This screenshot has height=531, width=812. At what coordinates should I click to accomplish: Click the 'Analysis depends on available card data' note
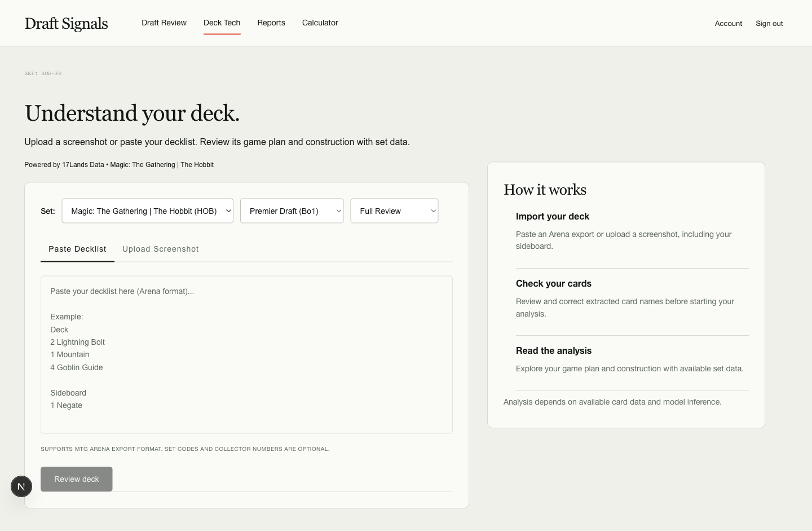(612, 402)
